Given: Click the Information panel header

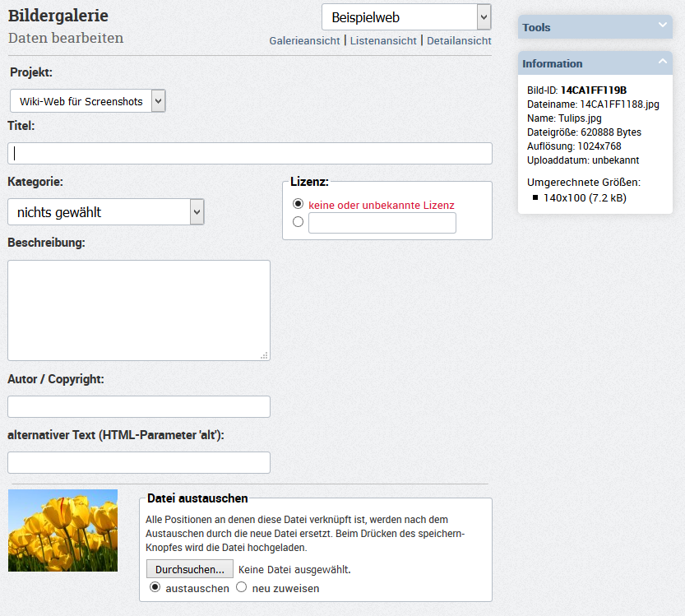Looking at the screenshot, I should point(595,63).
